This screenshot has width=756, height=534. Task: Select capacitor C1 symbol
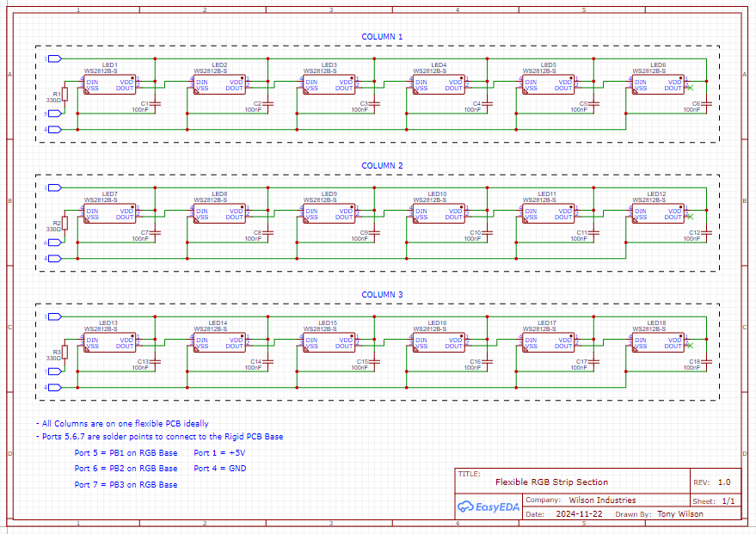click(156, 104)
